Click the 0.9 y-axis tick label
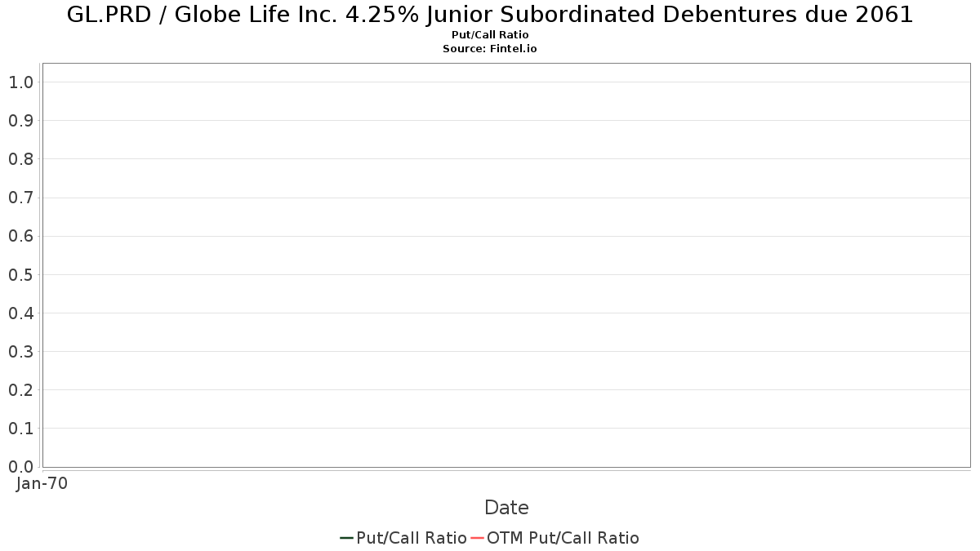Viewport: 980px width, 551px height. pos(20,121)
